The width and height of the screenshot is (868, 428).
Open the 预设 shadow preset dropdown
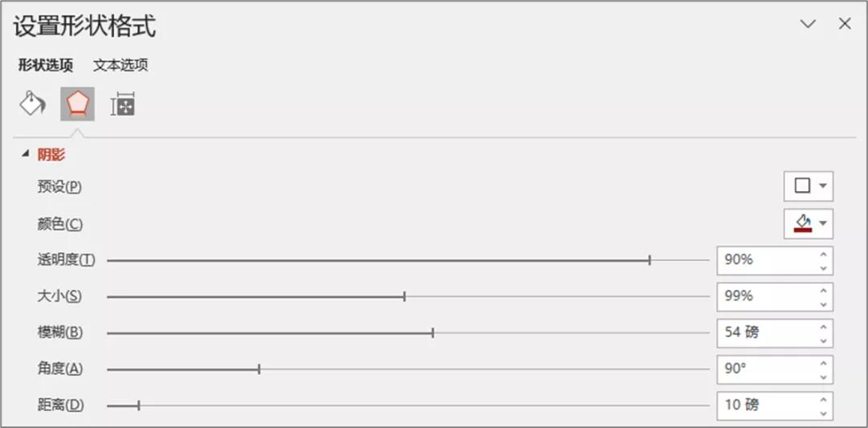(809, 186)
